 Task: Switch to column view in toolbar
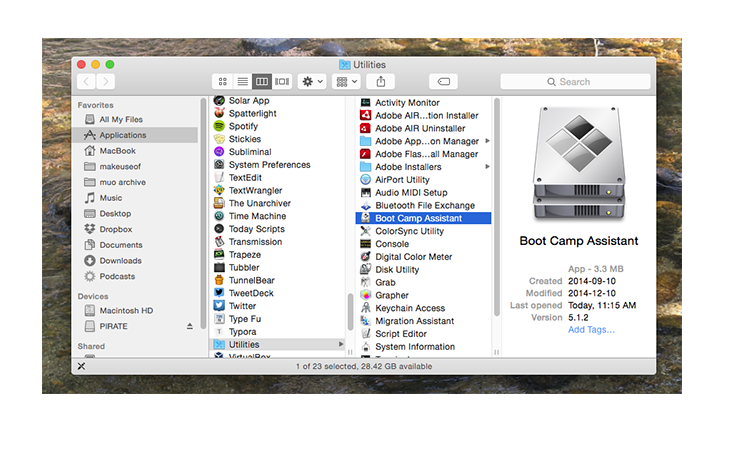point(262,82)
